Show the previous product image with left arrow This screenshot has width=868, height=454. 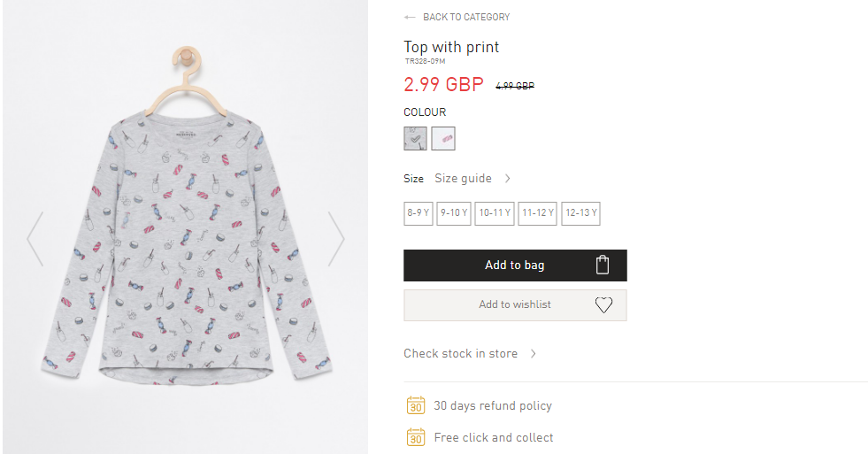pos(35,239)
